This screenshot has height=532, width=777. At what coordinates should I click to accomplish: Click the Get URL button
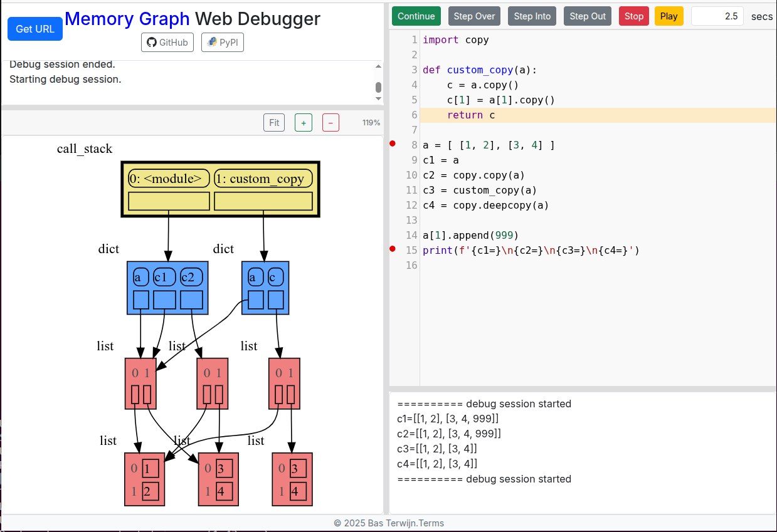[x=34, y=28]
